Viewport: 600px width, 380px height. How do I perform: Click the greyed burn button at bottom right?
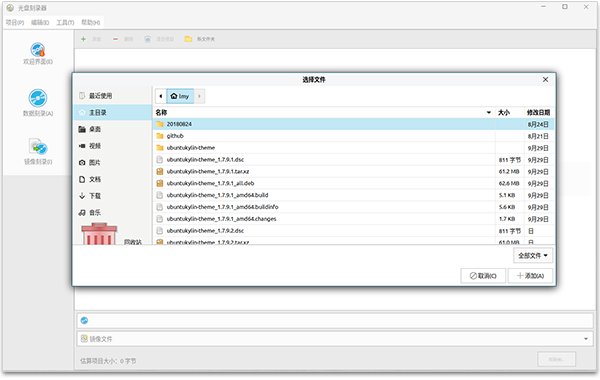coord(556,359)
